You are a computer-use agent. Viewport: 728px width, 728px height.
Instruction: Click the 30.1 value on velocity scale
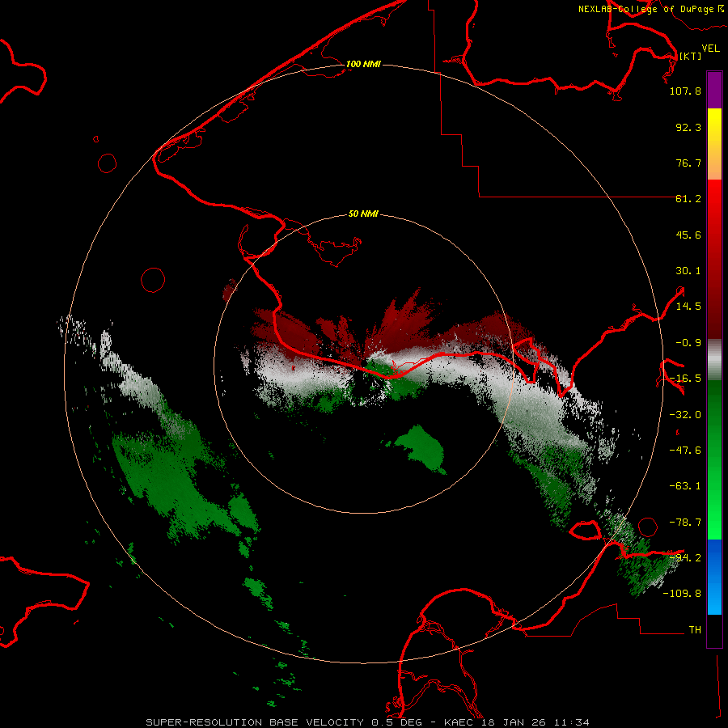(x=688, y=271)
